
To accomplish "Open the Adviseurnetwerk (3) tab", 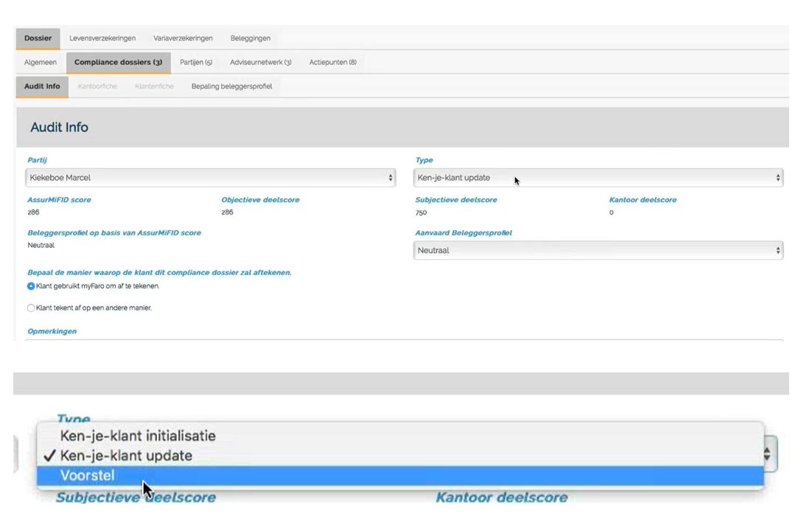I will [261, 63].
